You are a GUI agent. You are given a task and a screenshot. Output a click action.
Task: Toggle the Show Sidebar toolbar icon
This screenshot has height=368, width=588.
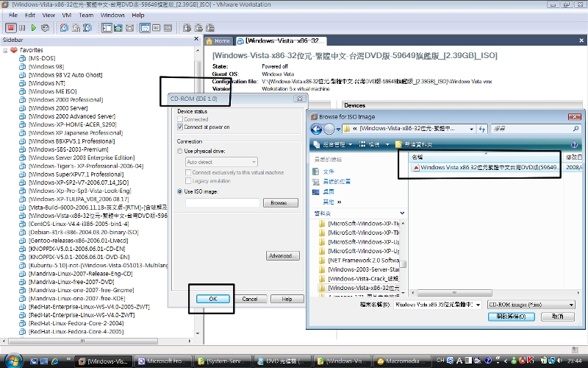click(107, 28)
